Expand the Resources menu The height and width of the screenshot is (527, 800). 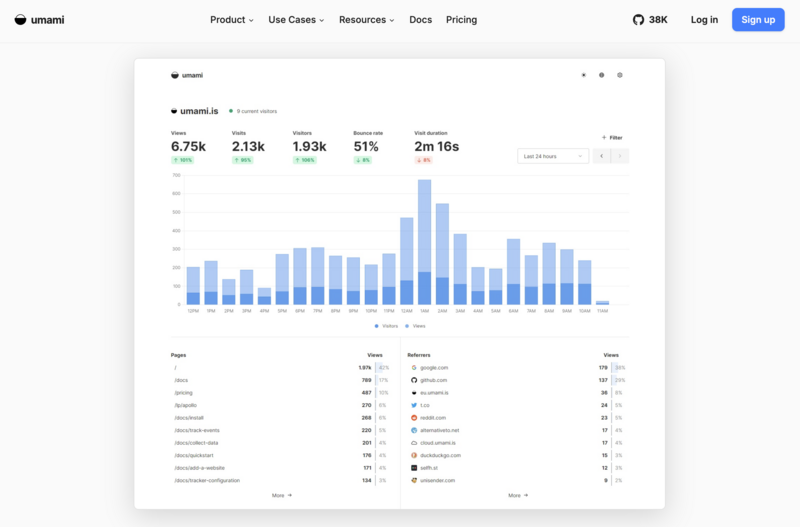point(366,20)
